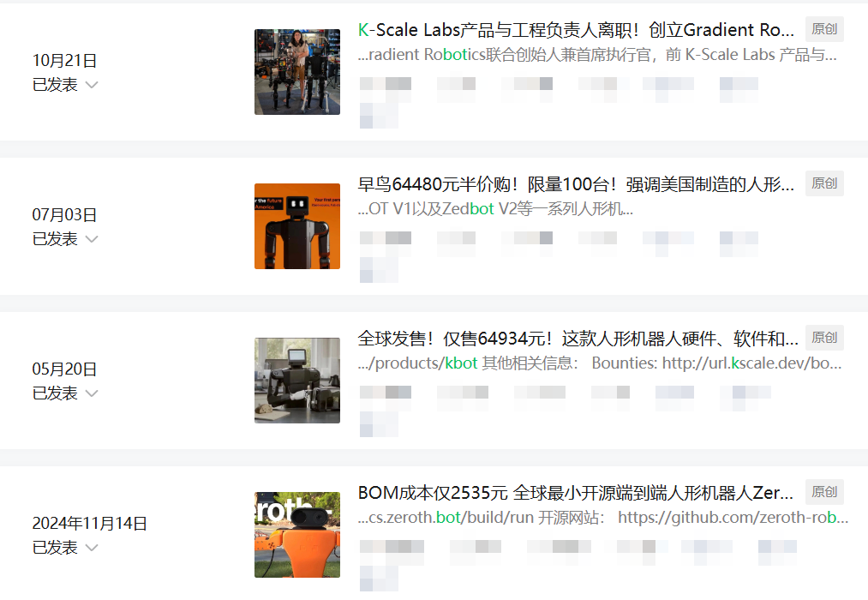Screen dimensions: 868x600
Task: Open the K-Scale Labs产品与工程负责人离职 article title
Action: [576, 30]
